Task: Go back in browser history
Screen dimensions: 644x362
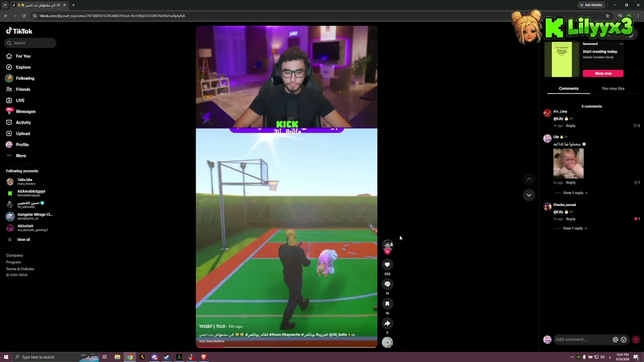Action: click(x=6, y=16)
